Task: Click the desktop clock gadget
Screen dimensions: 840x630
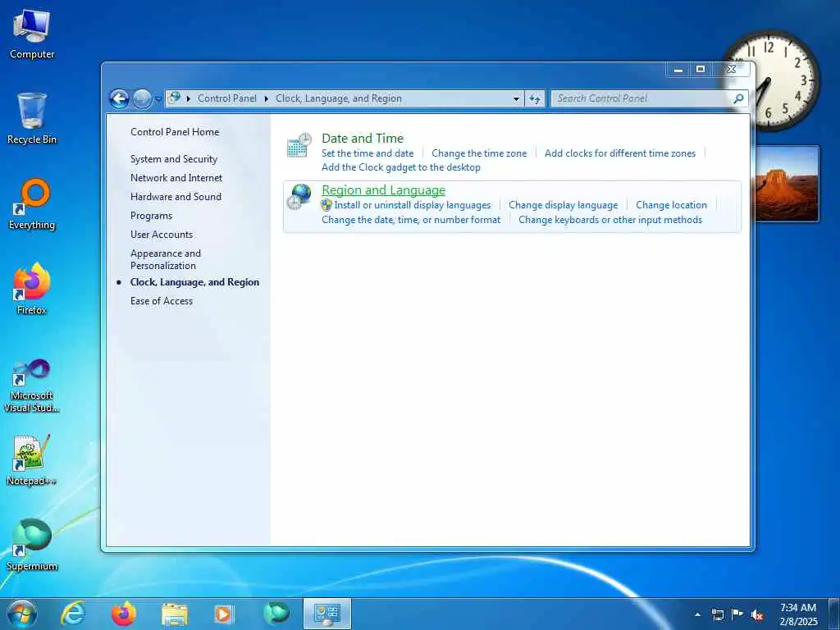Action: click(x=770, y=80)
